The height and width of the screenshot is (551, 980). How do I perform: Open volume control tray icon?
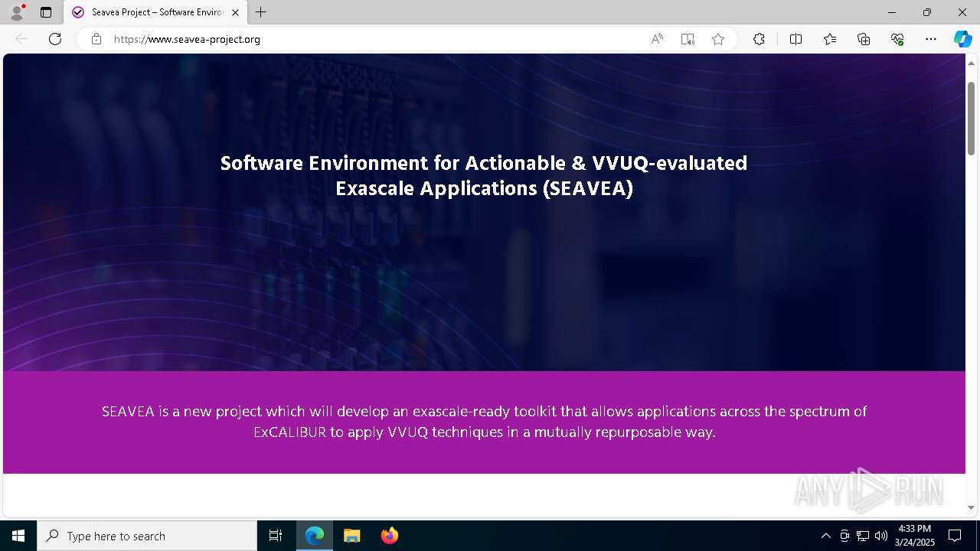pos(881,536)
